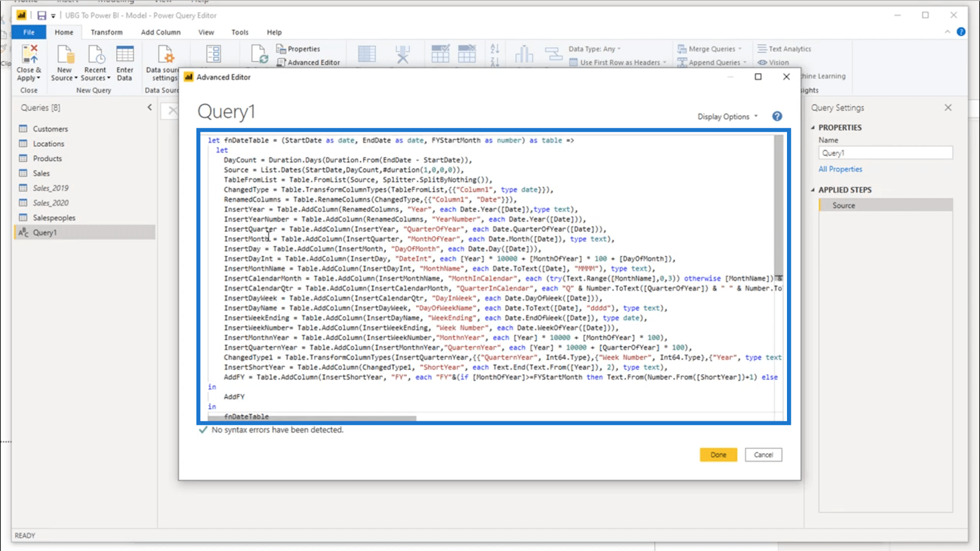Close the Query Settings pane
The image size is (980, 551).
(x=948, y=107)
